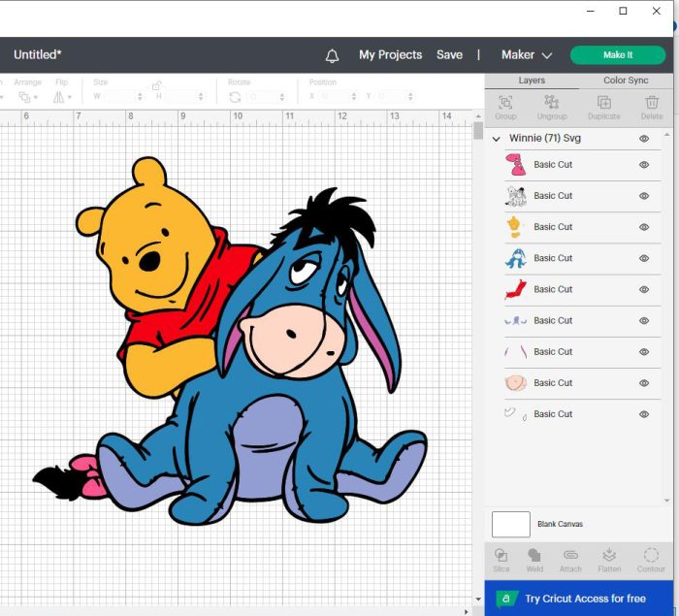The image size is (679, 616).
Task: Click the Contour tool icon
Action: coord(651,555)
